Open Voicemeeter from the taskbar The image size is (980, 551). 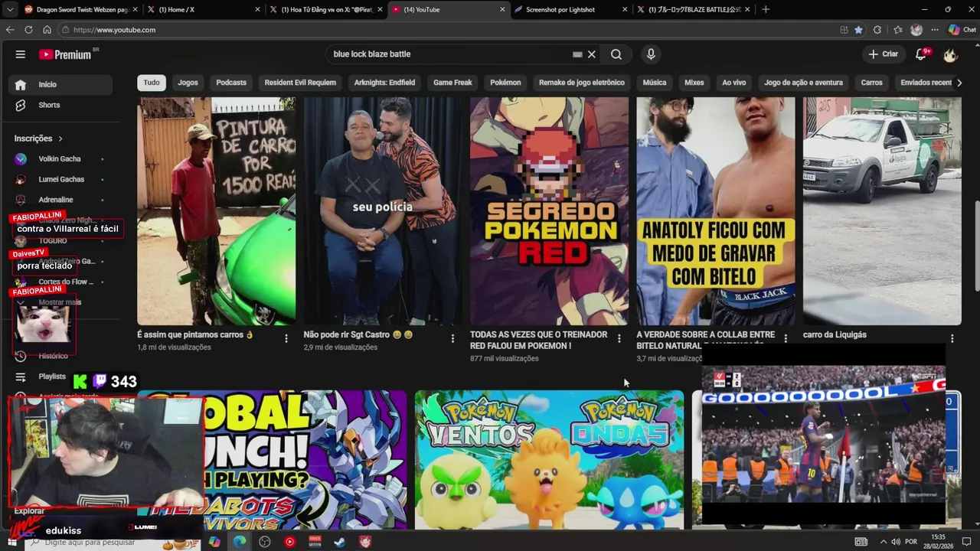coord(315,542)
